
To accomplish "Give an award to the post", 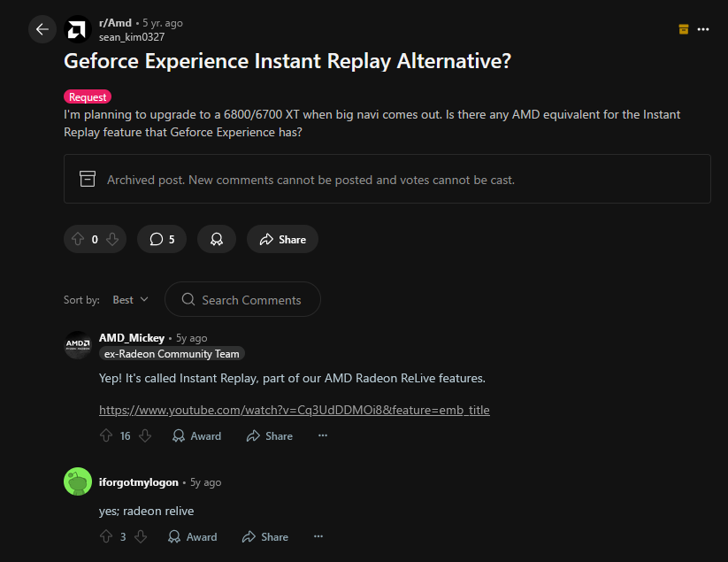I will pos(217,239).
